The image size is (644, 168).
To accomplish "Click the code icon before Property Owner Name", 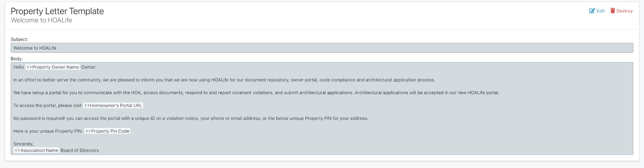I will point(29,67).
